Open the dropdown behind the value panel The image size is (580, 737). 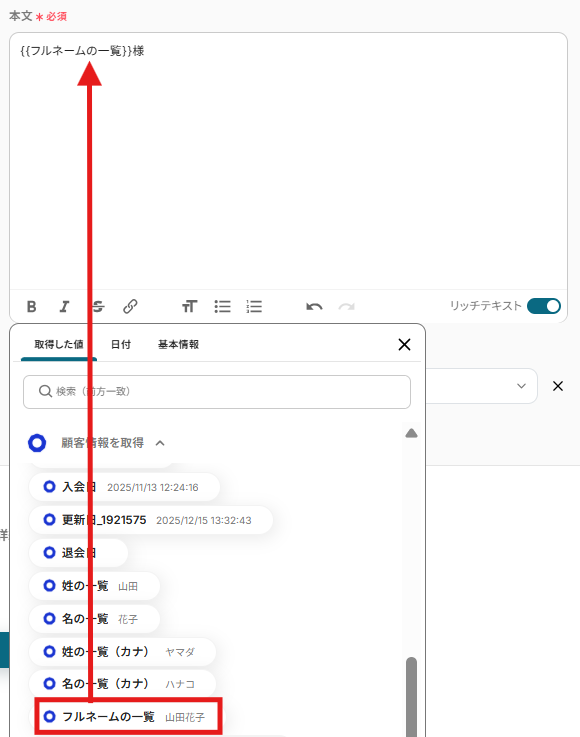pos(521,386)
